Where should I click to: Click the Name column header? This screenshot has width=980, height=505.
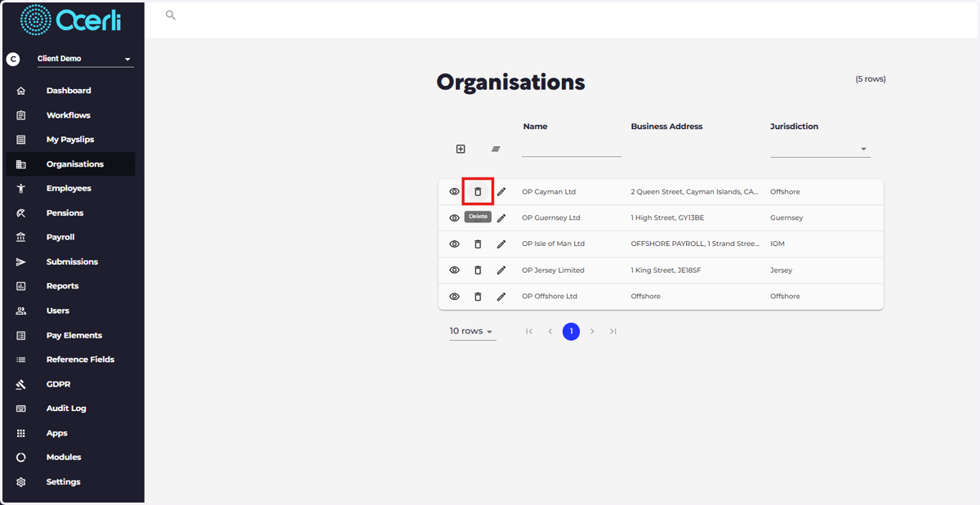coord(535,127)
